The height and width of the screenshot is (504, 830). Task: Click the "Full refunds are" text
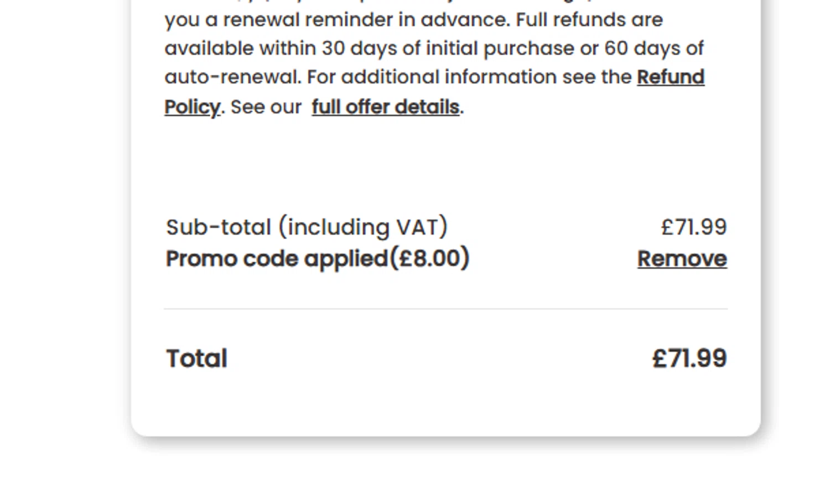pyautogui.click(x=589, y=20)
